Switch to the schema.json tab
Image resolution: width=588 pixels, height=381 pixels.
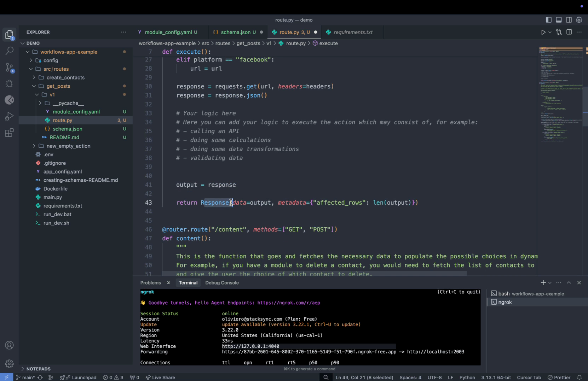click(x=235, y=32)
